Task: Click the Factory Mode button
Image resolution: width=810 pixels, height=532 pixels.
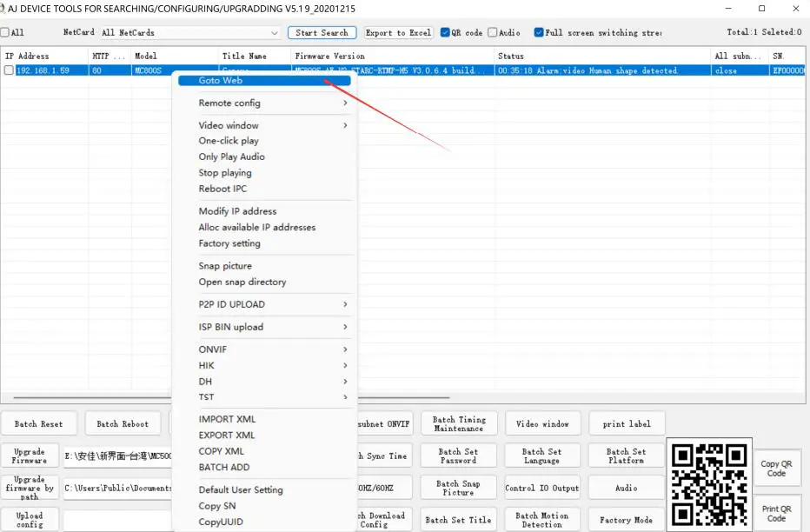Action: [x=626, y=520]
